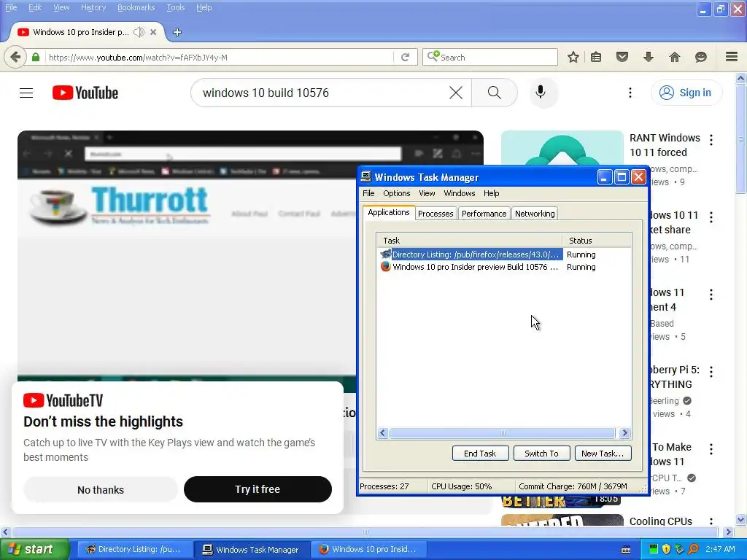The width and height of the screenshot is (747, 560).
Task: Click the YouTube logo
Action: (x=85, y=93)
